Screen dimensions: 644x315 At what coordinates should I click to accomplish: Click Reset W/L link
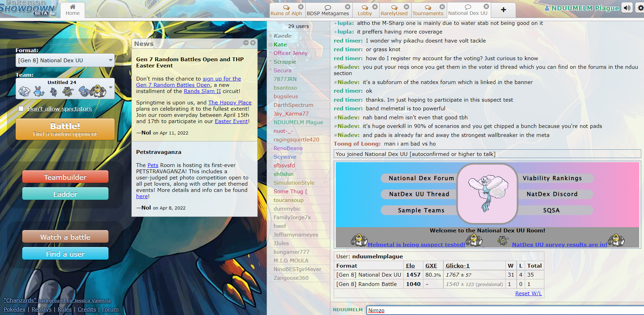click(x=528, y=293)
